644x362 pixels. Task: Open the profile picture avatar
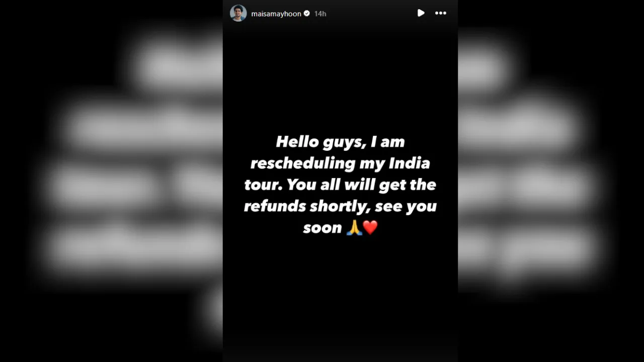point(238,13)
